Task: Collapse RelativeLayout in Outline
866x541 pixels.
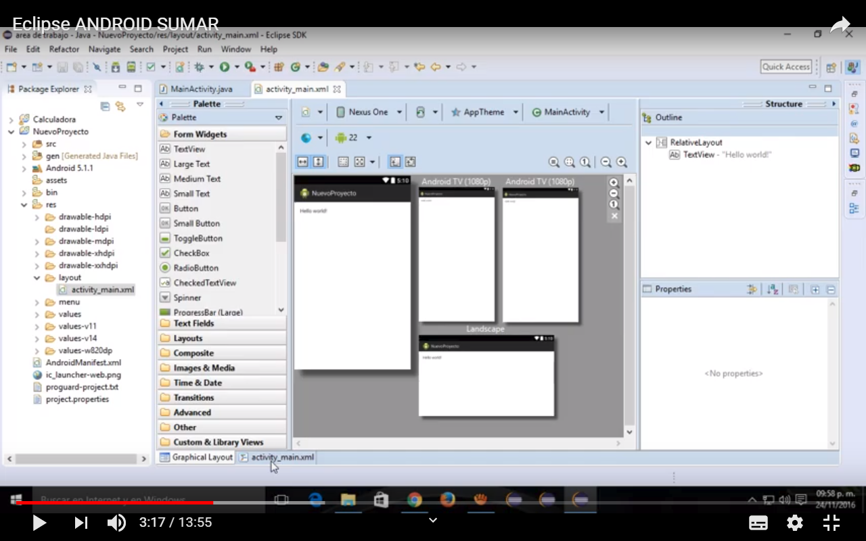Action: pos(648,142)
